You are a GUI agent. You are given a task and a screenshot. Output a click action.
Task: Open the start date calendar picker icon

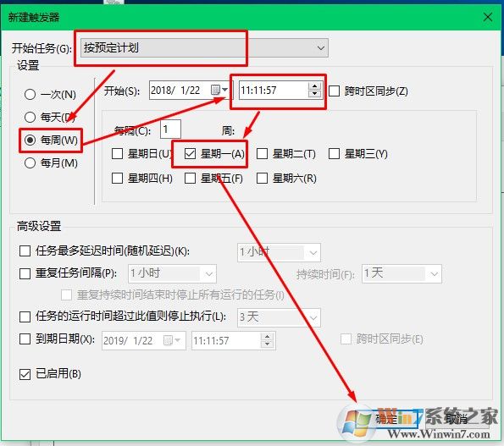click(219, 90)
